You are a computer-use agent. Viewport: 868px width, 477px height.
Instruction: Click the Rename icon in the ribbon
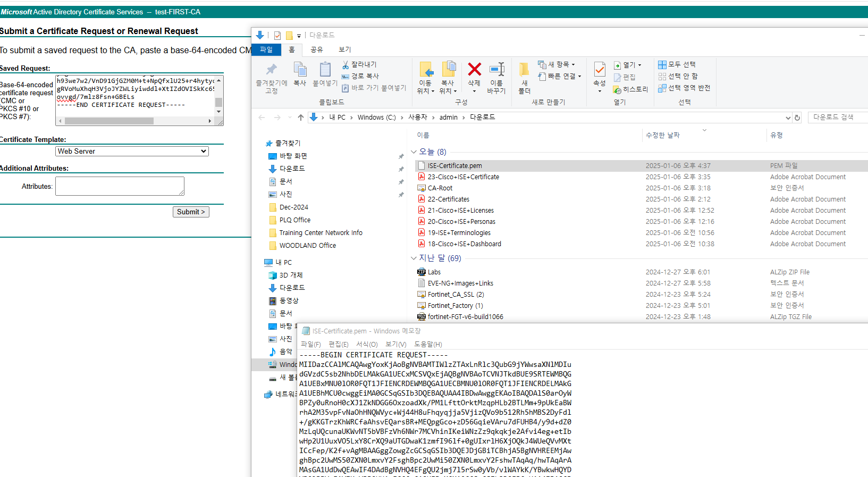point(497,69)
